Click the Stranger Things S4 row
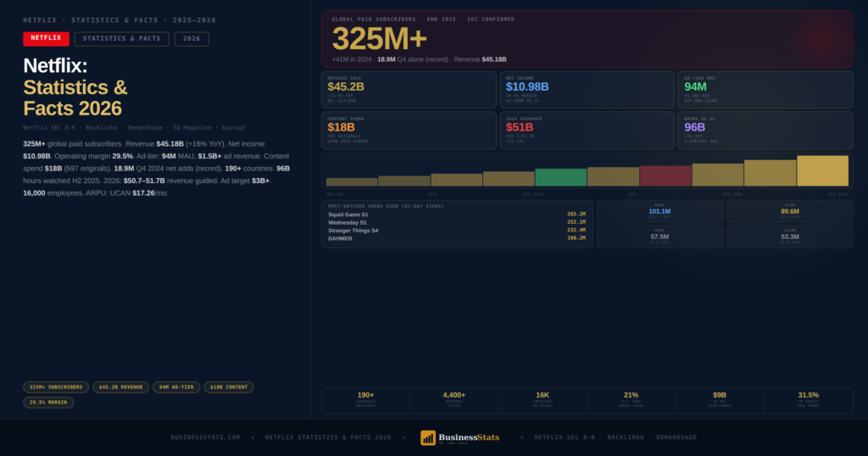 pos(457,231)
